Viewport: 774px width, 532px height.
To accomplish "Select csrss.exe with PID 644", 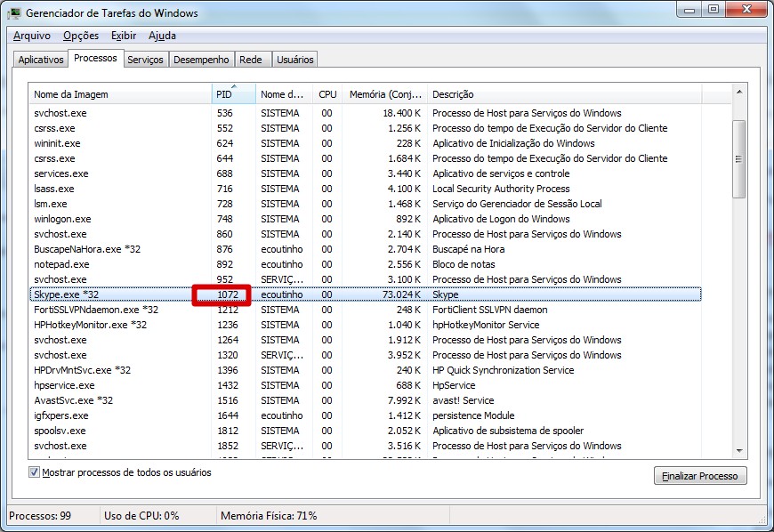I will 366,158.
